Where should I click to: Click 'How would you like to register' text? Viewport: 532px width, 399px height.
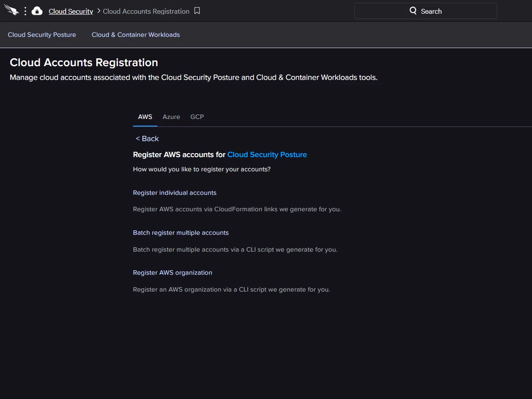pos(202,170)
